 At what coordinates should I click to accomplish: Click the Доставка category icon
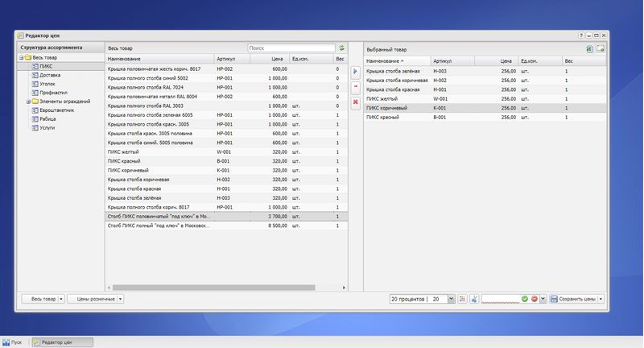35,75
